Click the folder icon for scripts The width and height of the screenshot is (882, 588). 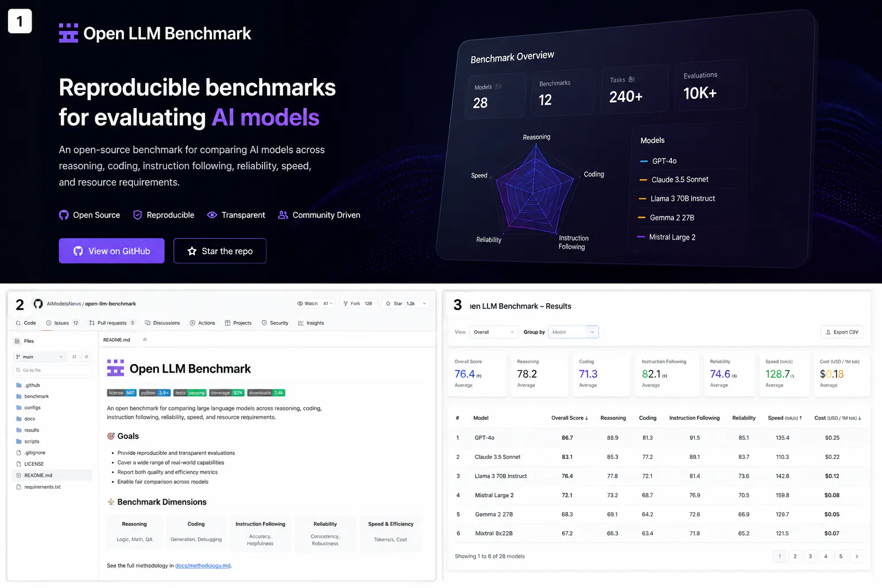click(x=19, y=442)
